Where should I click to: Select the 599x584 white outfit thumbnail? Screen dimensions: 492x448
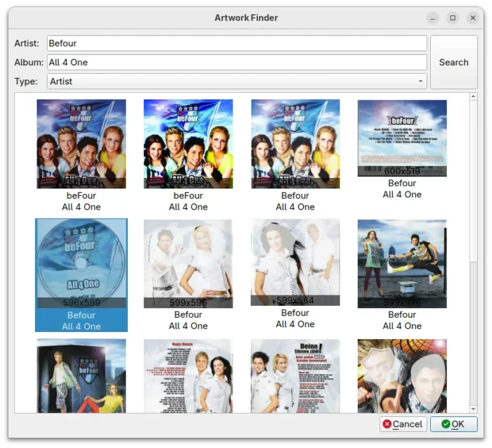295,262
